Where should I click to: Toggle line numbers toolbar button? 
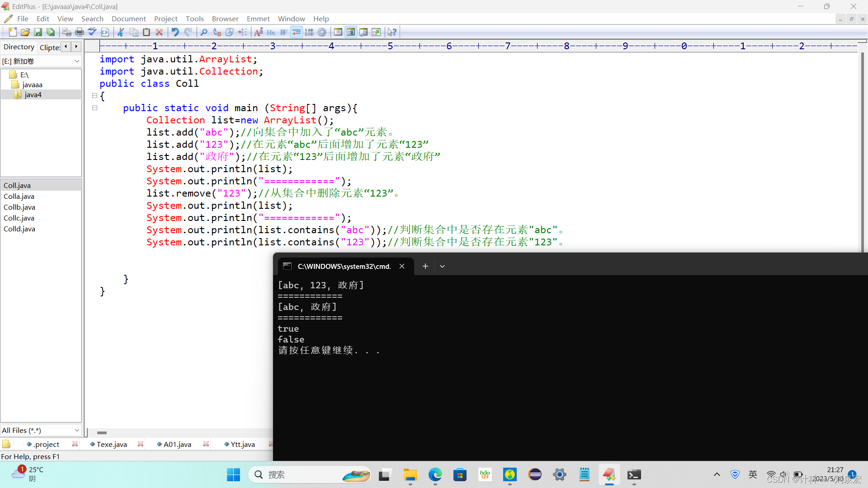tap(309, 32)
